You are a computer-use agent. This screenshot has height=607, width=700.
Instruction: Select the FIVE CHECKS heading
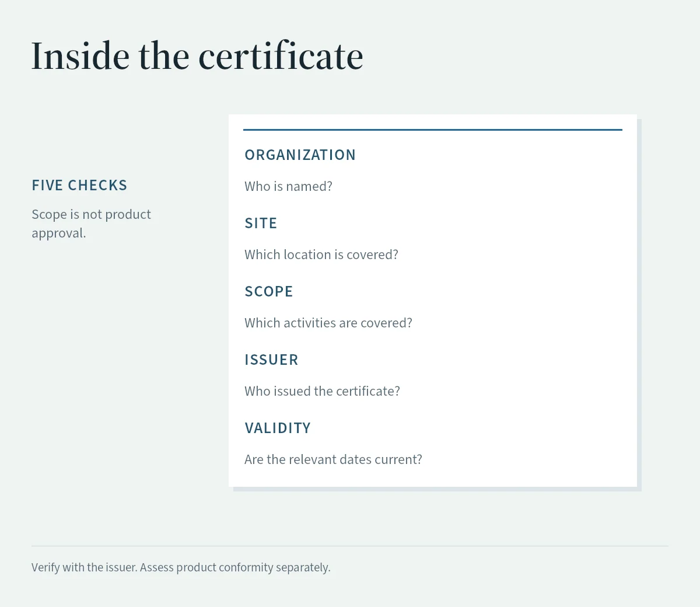click(x=79, y=185)
